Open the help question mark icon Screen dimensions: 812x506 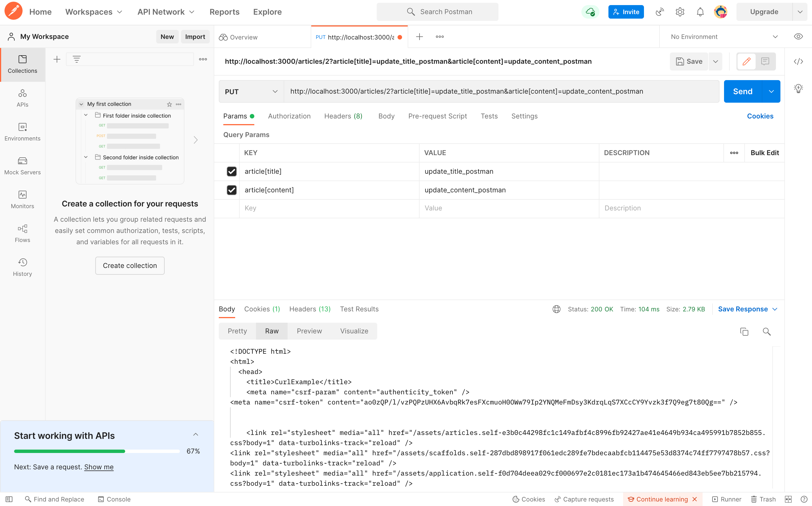tap(804, 499)
